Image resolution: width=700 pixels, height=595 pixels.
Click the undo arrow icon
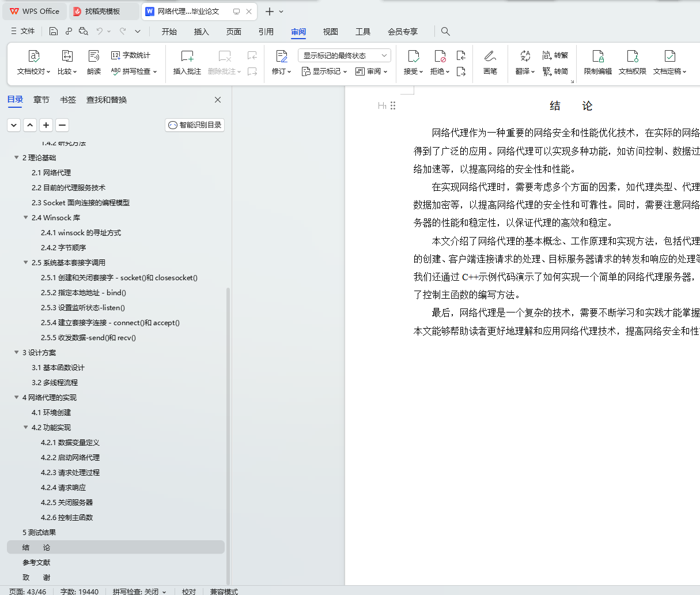(x=100, y=31)
